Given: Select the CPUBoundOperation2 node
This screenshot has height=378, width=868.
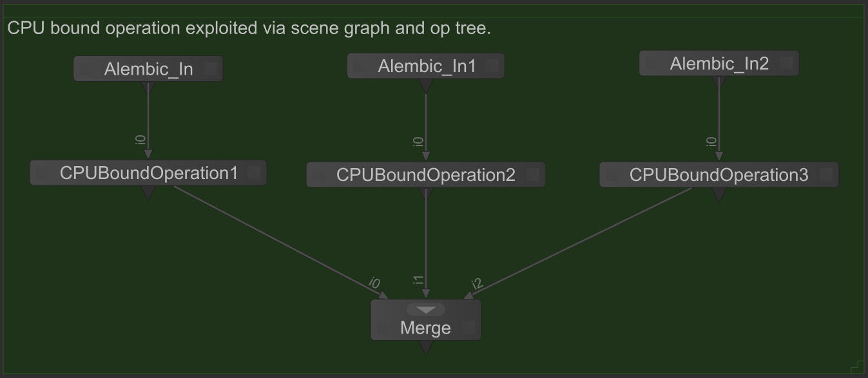Looking at the screenshot, I should tap(425, 175).
